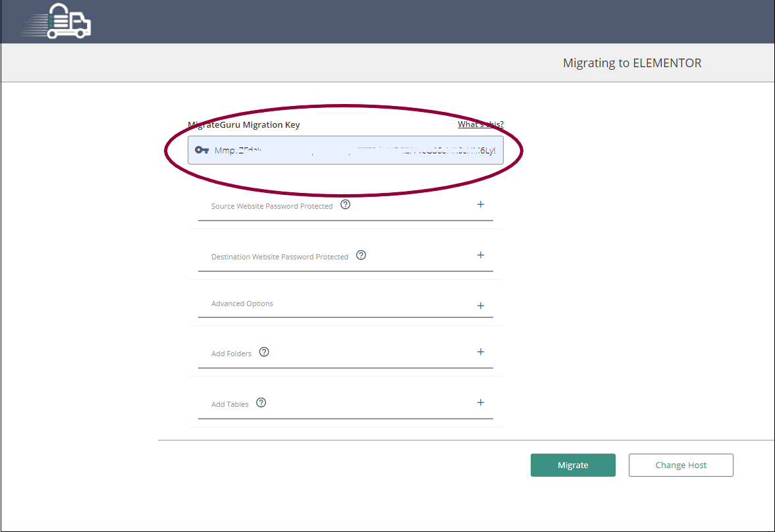This screenshot has height=532, width=775.
Task: Select the MigrateGuru Migration Key input field
Action: [x=346, y=149]
